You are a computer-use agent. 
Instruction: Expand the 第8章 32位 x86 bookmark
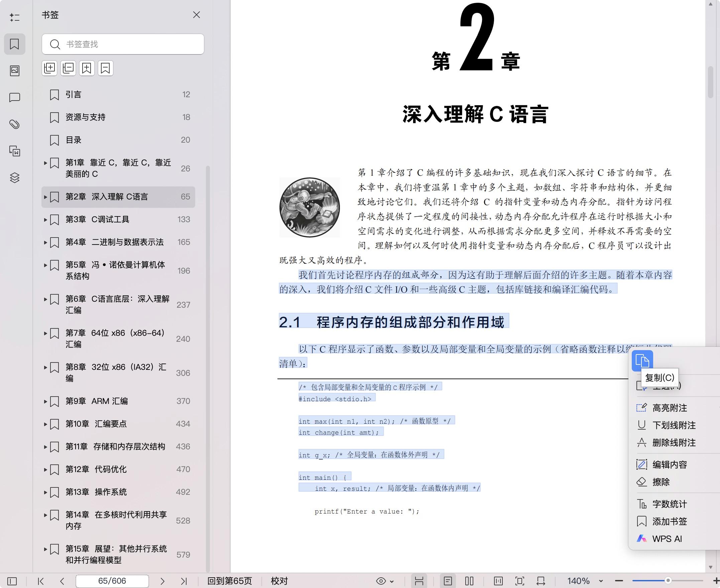[x=45, y=367]
